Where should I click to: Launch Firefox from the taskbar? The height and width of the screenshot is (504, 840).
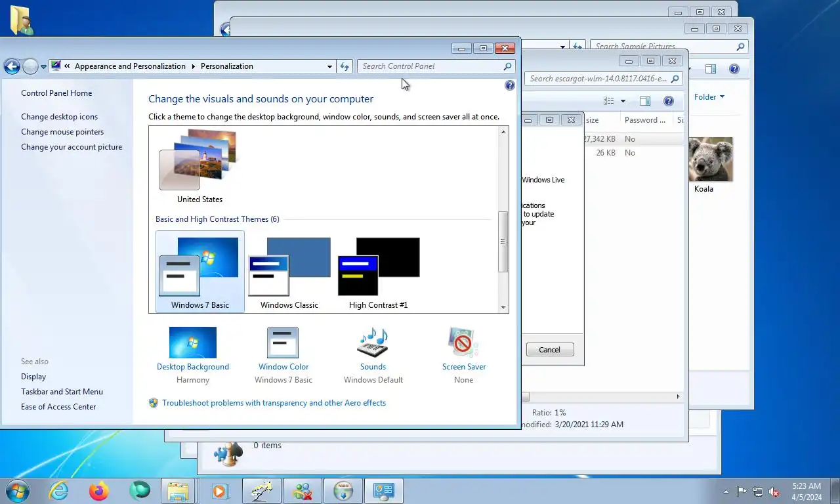coord(99,491)
